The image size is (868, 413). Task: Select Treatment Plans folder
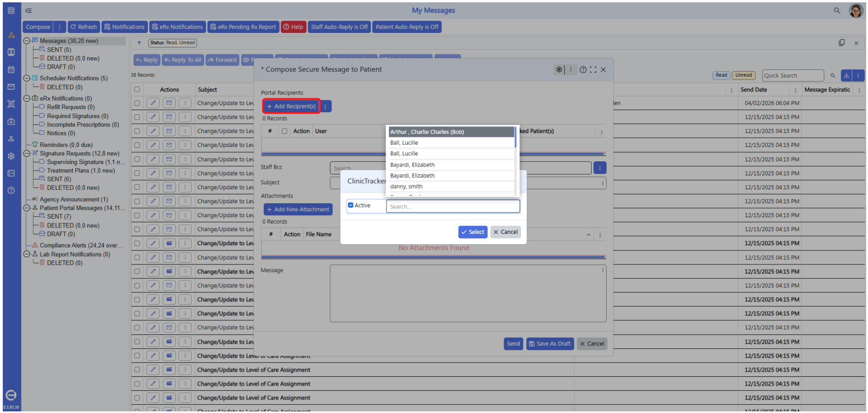click(80, 171)
